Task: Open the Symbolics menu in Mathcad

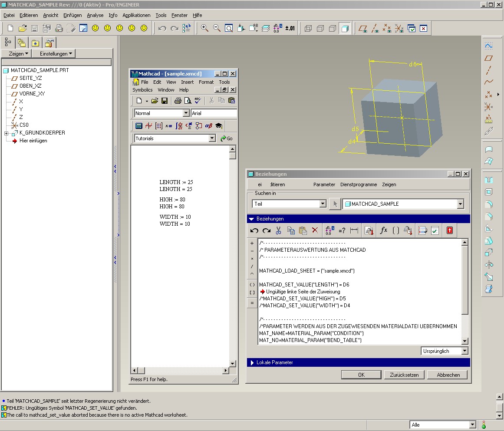Action: click(142, 90)
